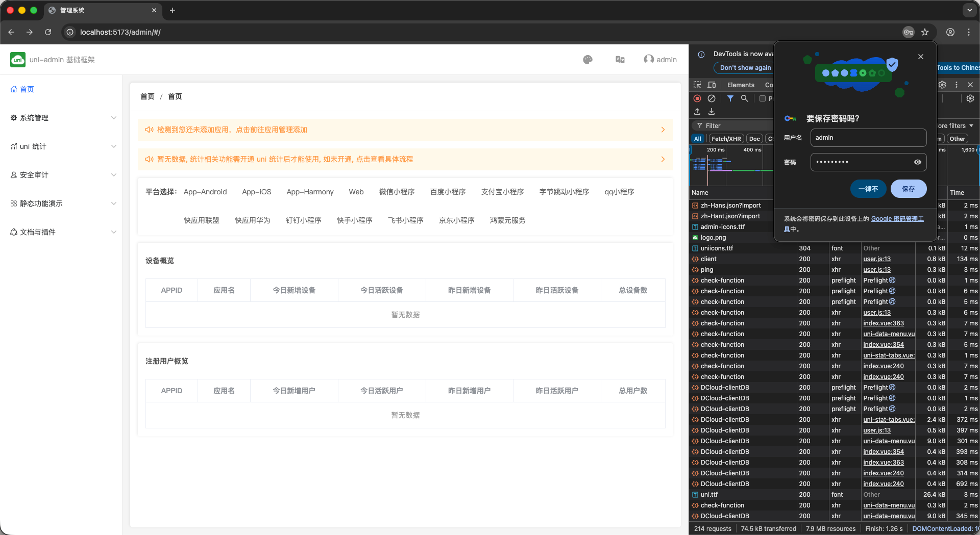Screen dimensions: 980x535
Task: Open DevTools network search magnifier
Action: click(x=745, y=98)
